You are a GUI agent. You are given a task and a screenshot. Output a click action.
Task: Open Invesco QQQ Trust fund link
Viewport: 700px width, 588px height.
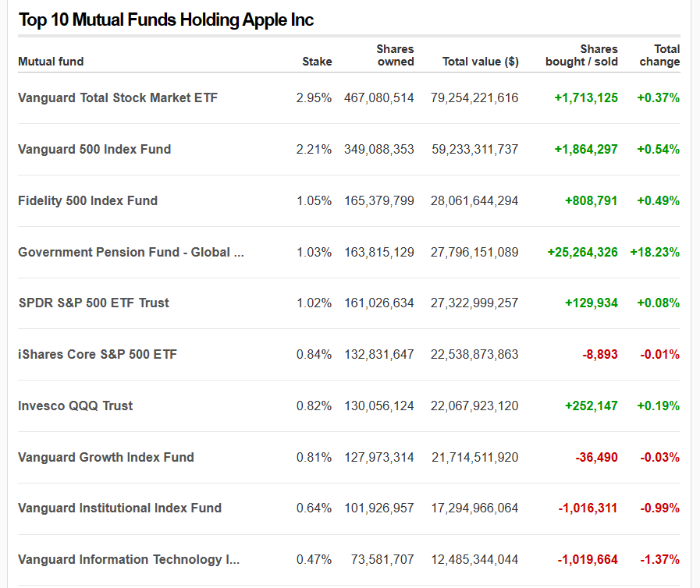[x=76, y=406]
